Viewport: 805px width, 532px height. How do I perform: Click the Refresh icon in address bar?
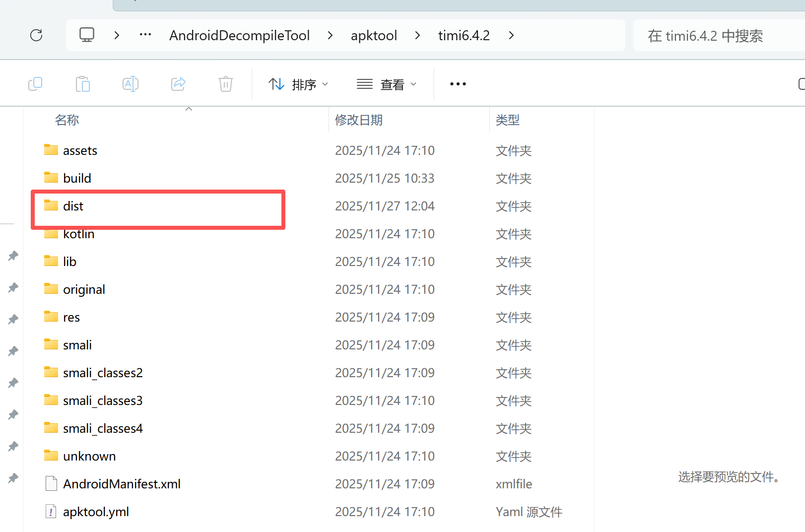[x=36, y=35]
